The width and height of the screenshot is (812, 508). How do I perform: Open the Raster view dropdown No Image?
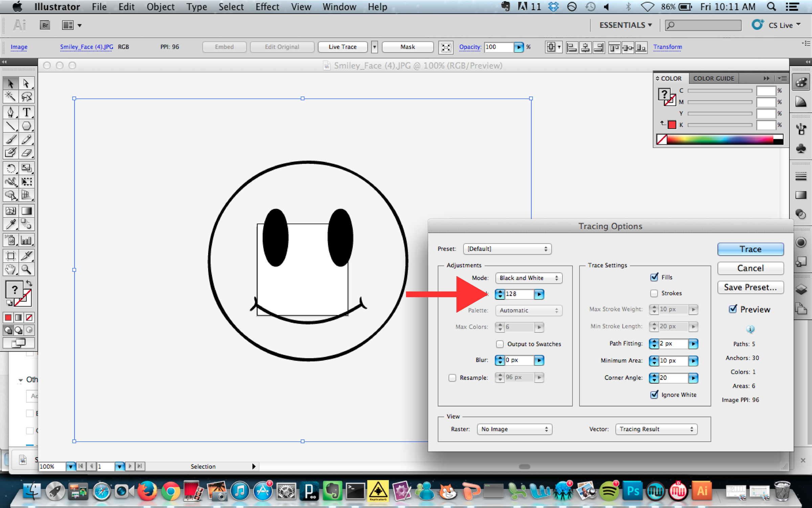click(x=514, y=429)
